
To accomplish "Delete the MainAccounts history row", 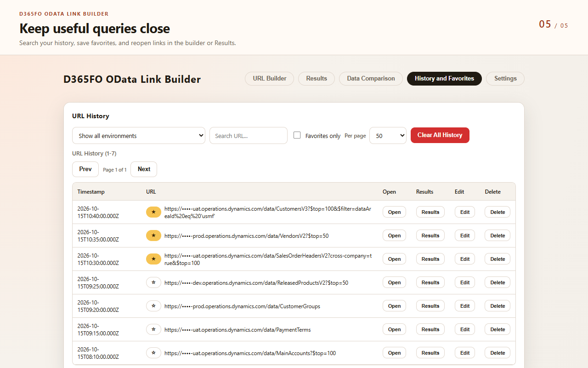I will 498,353.
